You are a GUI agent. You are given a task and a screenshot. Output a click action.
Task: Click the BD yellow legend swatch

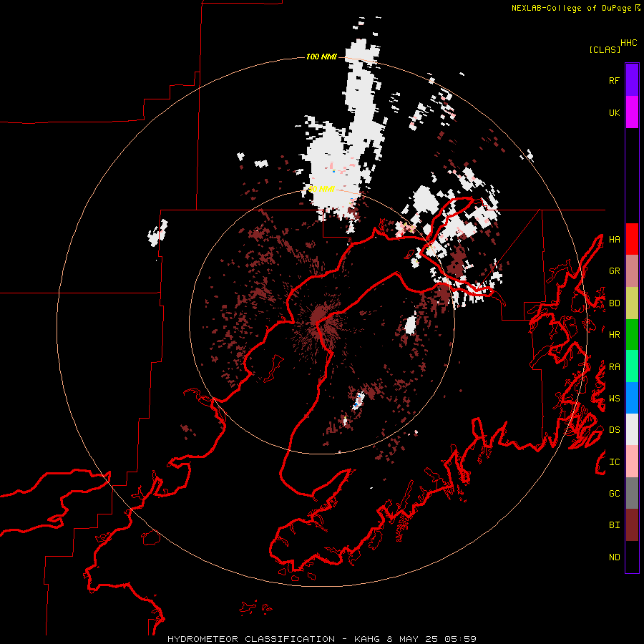tap(632, 303)
